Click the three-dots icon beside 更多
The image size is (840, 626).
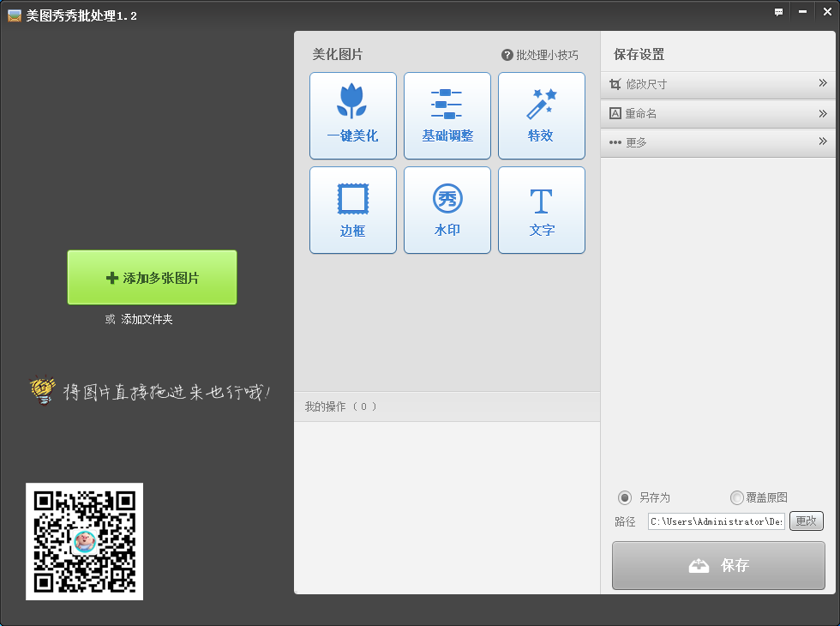[615, 142]
